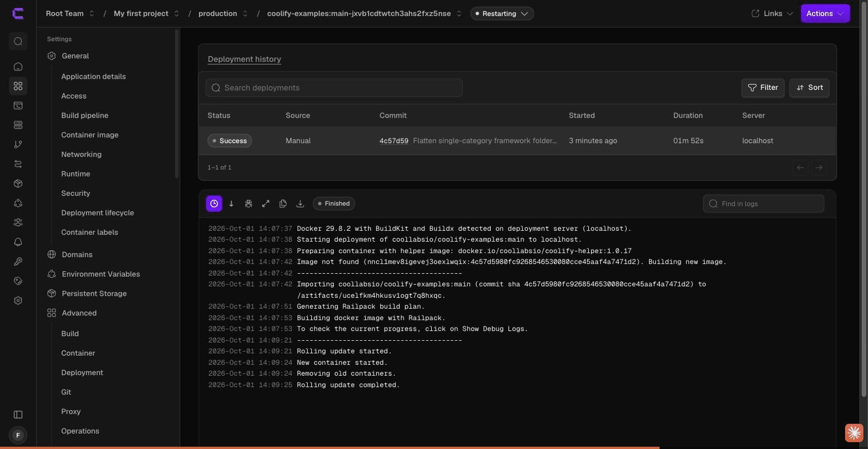The width and height of the screenshot is (868, 449).
Task: Open the projects grid icon in sidebar
Action: (18, 86)
